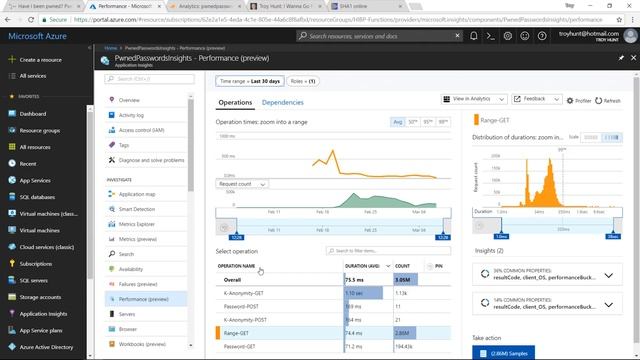Switch to the Operations tab
The width and height of the screenshot is (640, 360).
pos(235,102)
